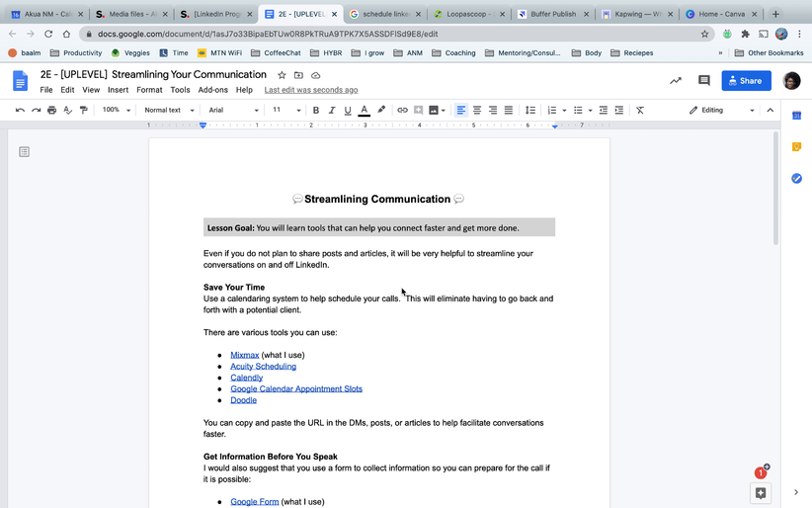The width and height of the screenshot is (812, 508).
Task: Open the Acuity Scheduling link
Action: coord(263,367)
